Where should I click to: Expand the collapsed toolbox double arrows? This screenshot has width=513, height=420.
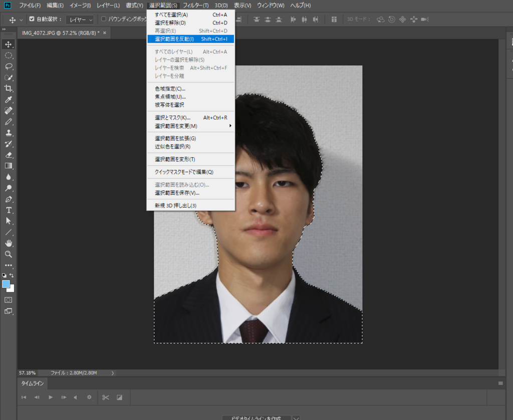click(4, 30)
